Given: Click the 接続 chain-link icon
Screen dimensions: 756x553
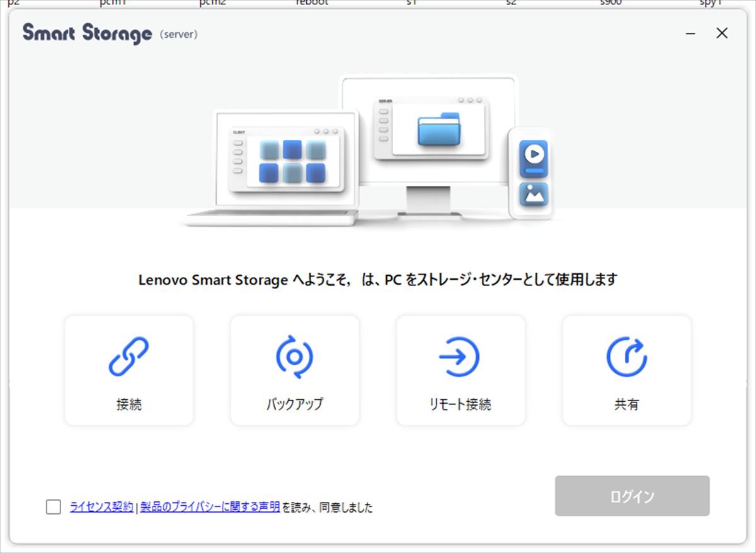Looking at the screenshot, I should click(129, 356).
